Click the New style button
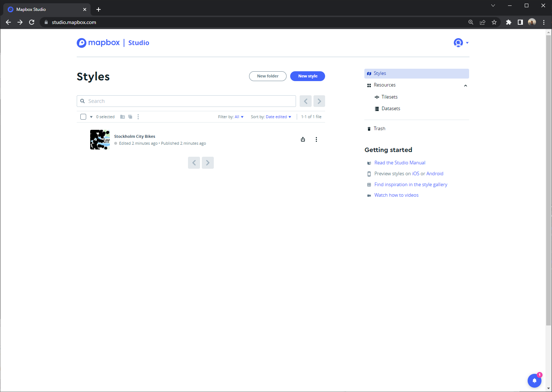 (x=308, y=76)
